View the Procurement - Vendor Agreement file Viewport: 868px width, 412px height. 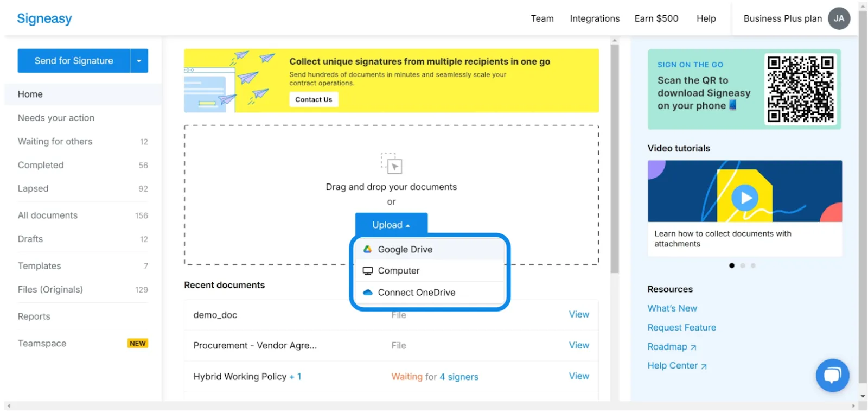(x=579, y=345)
